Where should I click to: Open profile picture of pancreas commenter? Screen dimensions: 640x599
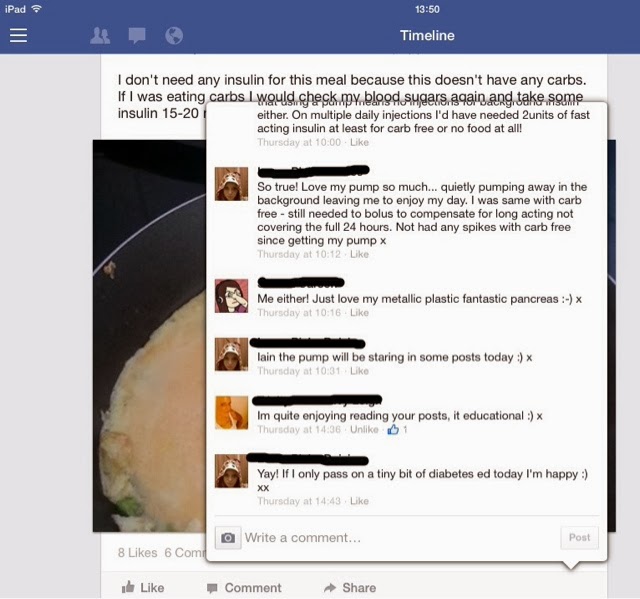pos(231,296)
